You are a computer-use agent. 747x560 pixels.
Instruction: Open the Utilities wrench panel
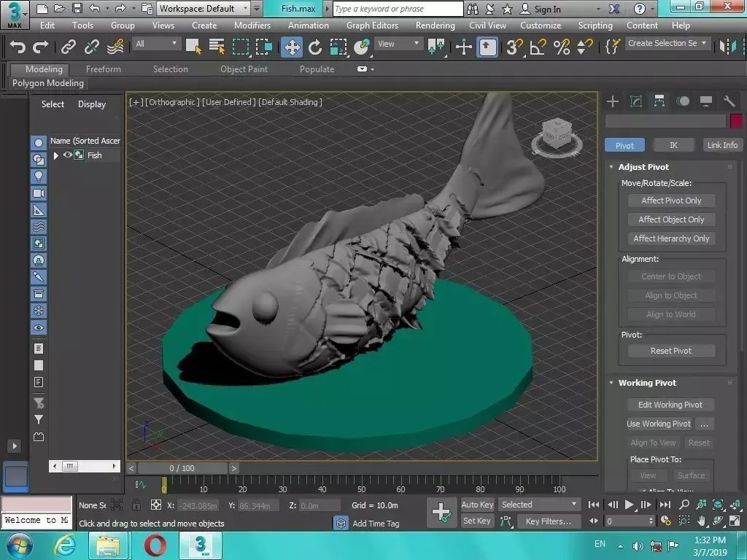729,101
